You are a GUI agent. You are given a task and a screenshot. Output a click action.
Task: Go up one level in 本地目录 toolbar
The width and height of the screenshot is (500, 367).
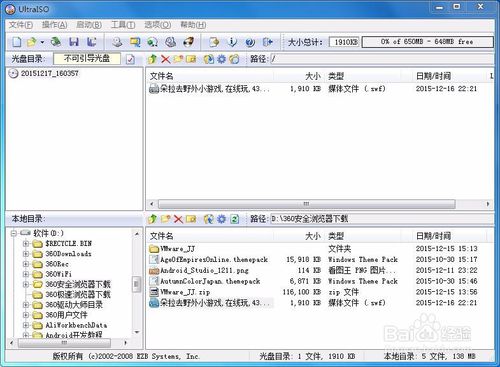(x=152, y=219)
